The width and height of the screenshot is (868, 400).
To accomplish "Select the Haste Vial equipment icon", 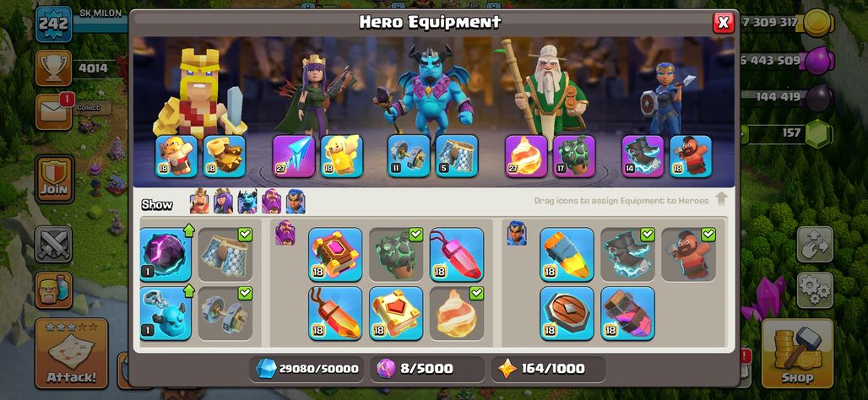I will pos(627,313).
